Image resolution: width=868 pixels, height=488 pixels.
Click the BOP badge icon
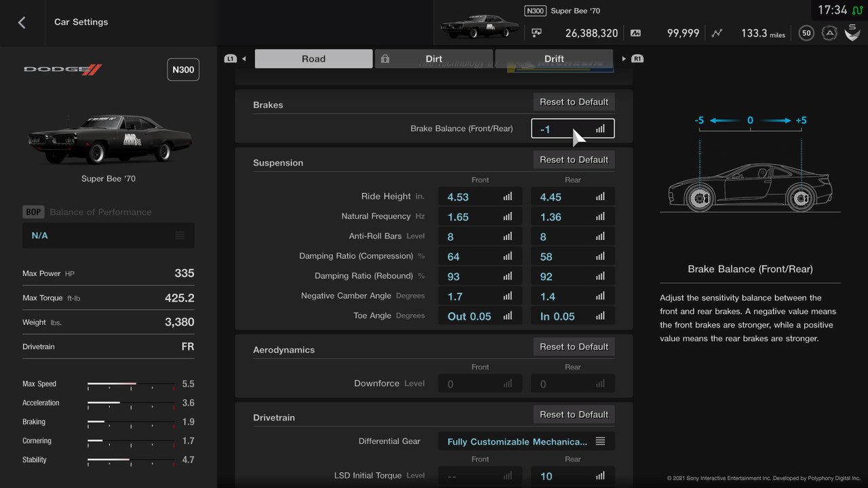coord(33,212)
